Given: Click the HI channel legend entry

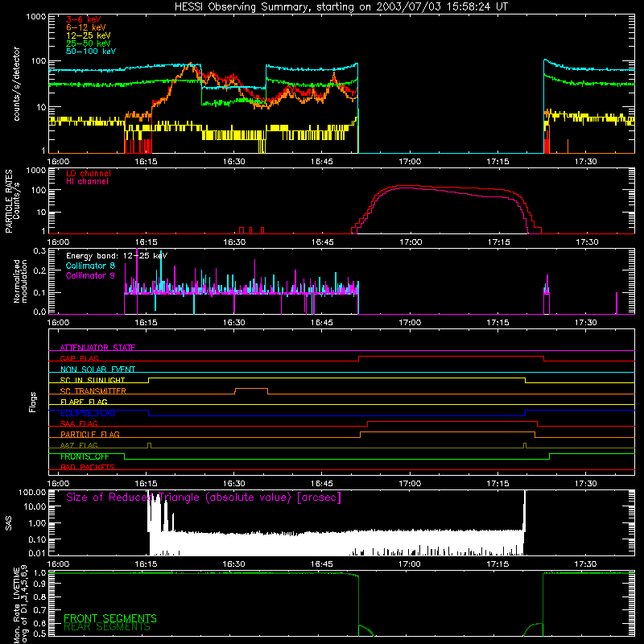Looking at the screenshot, I should pyautogui.click(x=87, y=181).
